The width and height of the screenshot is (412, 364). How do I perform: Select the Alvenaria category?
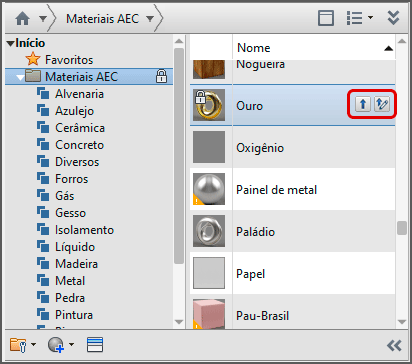[x=79, y=94]
